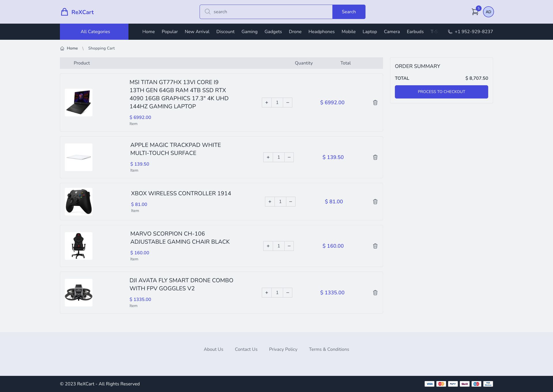The width and height of the screenshot is (553, 392).
Task: Click the ReXCart bag logo
Action: (65, 12)
